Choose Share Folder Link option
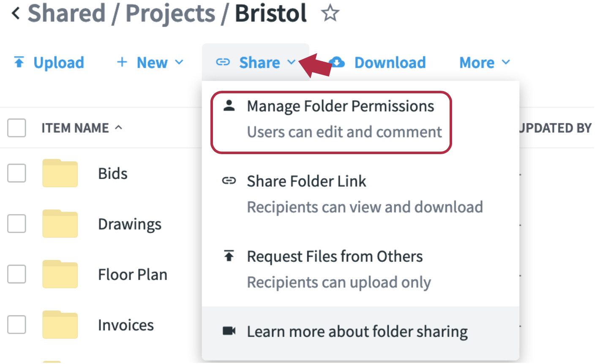Viewport: 600px width, 364px height. pos(306,182)
